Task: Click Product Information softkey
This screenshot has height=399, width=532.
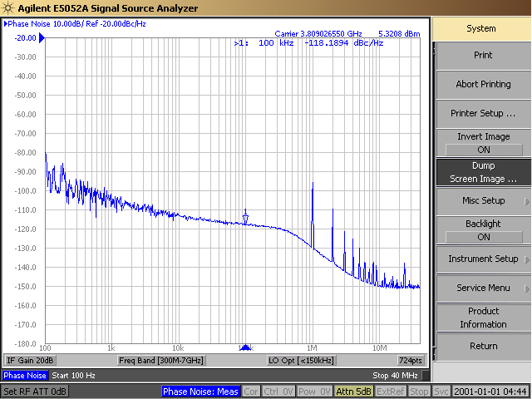Action: (x=484, y=318)
